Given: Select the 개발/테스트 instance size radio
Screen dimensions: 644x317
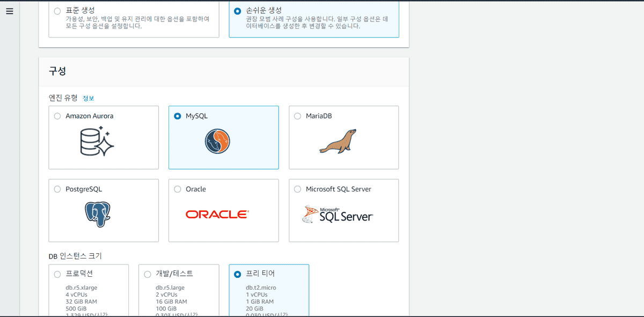Looking at the screenshot, I should tap(148, 274).
